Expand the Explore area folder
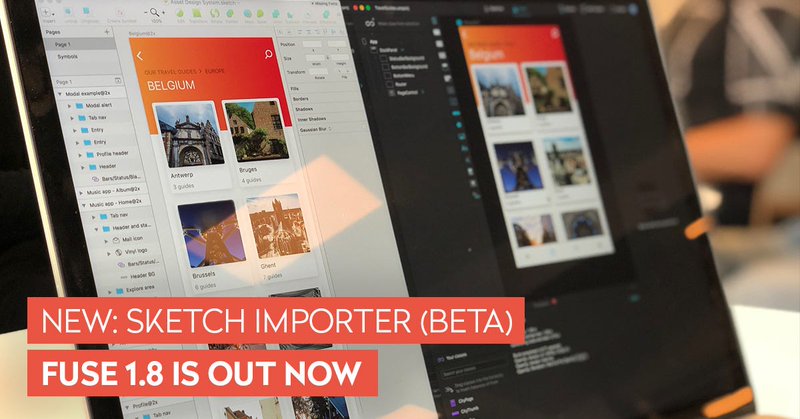 pyautogui.click(x=110, y=291)
